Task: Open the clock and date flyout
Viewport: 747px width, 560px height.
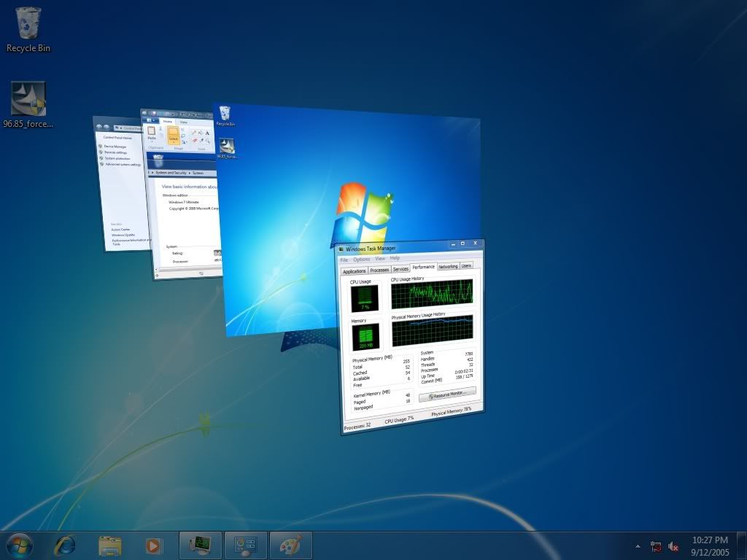Action: pos(710,545)
